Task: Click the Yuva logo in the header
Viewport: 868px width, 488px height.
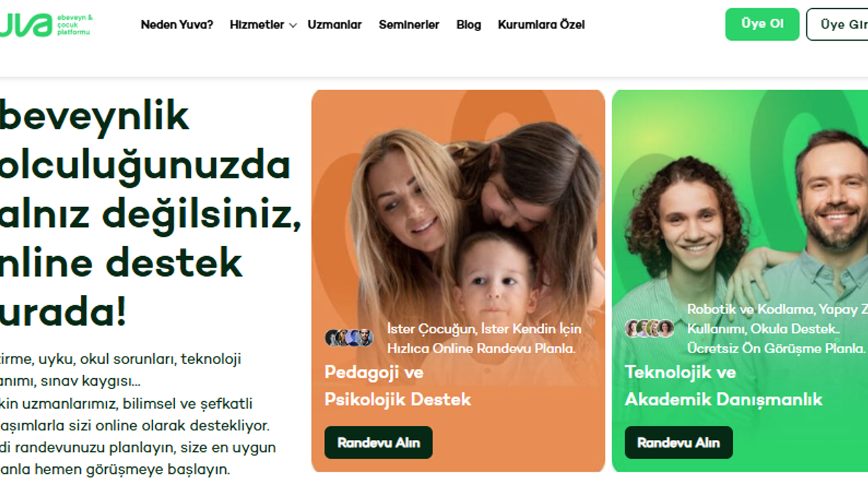Action: click(x=46, y=25)
